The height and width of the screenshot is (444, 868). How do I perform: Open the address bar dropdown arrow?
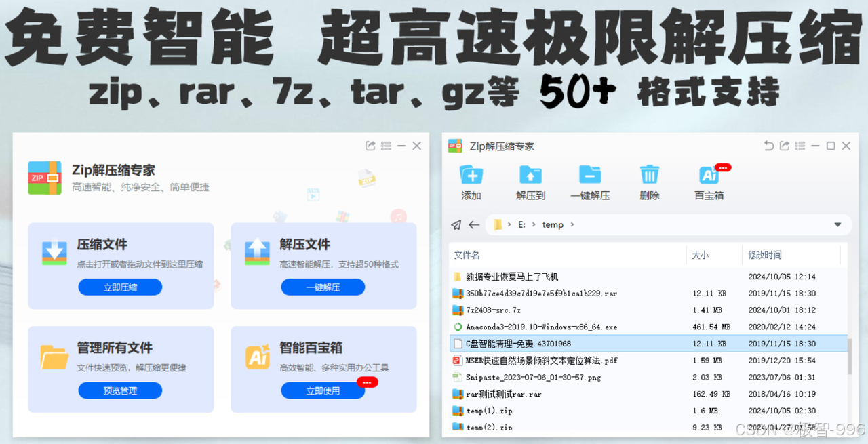click(837, 224)
